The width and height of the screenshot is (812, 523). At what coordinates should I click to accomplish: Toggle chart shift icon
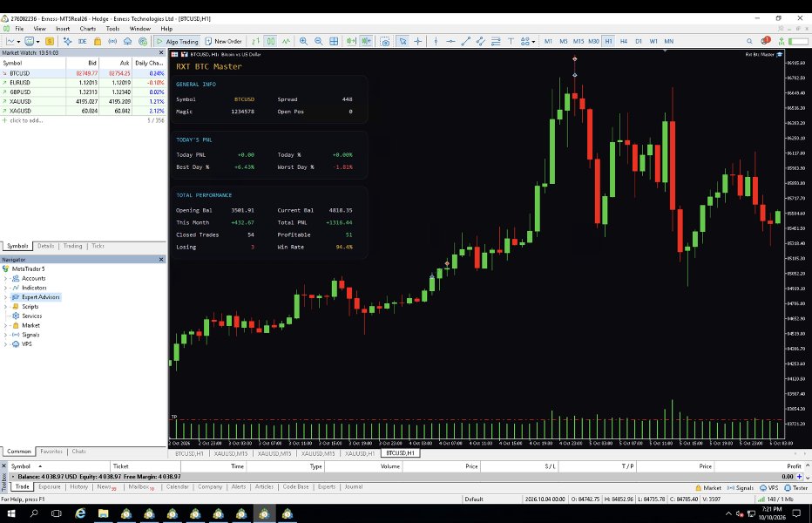click(x=366, y=41)
